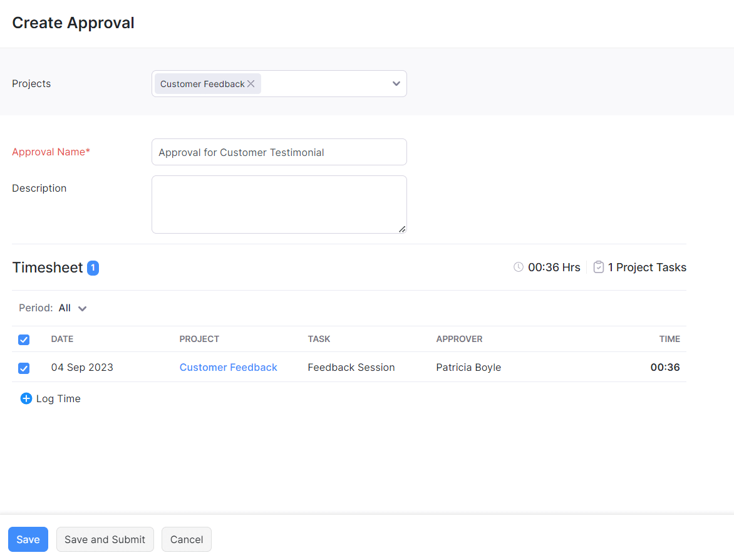Click the Approval Name field
734x560 pixels.
[279, 152]
